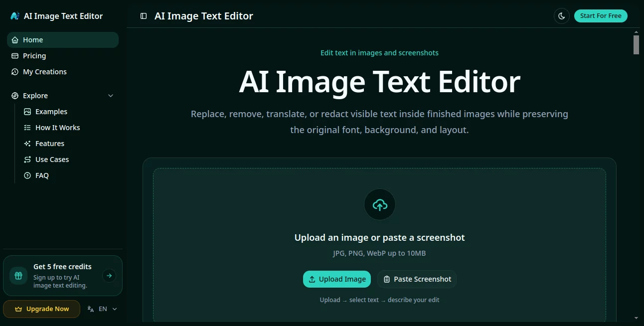
Task: Click the scrollbar down arrow
Action: (x=636, y=318)
